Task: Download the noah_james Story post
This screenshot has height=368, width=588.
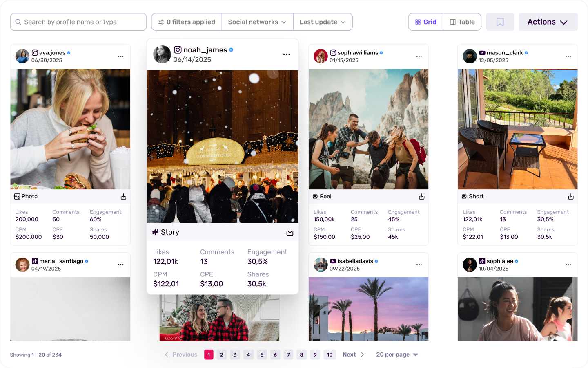Action: coord(290,232)
